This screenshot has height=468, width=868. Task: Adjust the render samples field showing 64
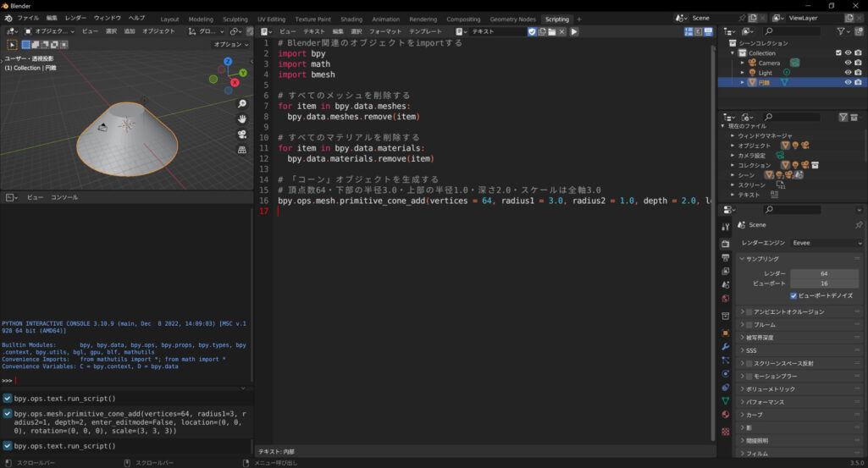pyautogui.click(x=824, y=274)
